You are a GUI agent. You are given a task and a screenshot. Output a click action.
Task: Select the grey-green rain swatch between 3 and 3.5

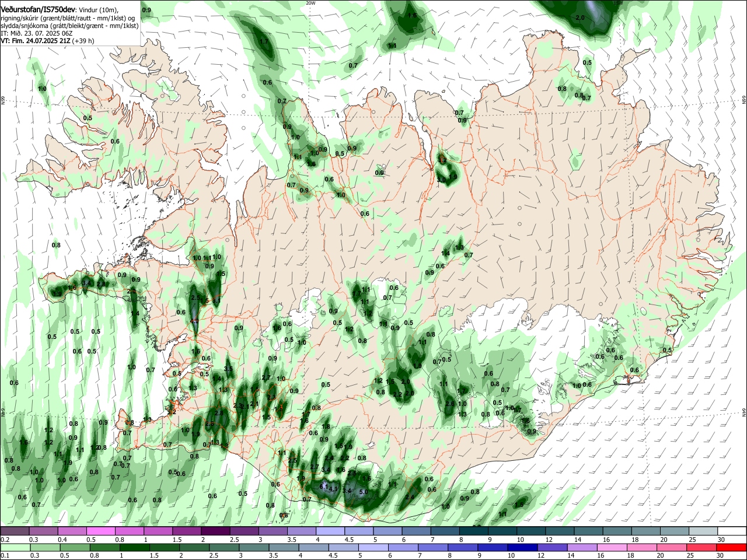(x=253, y=548)
